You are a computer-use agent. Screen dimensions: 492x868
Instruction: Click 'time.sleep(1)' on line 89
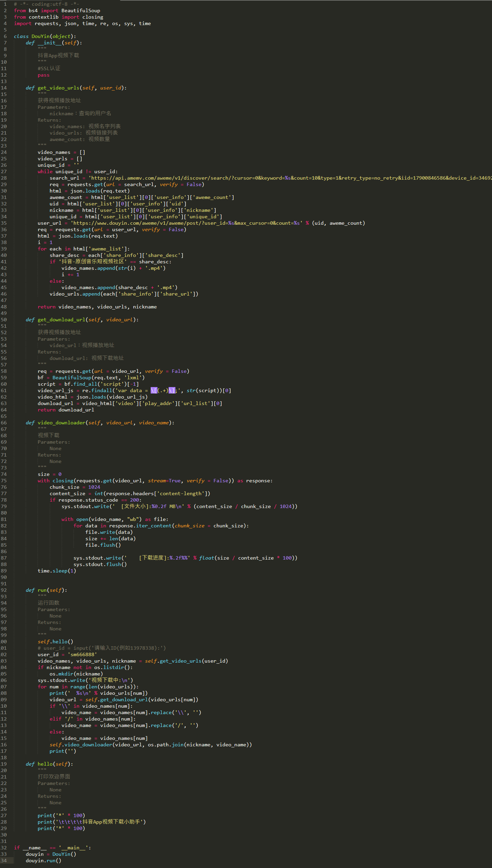57,571
